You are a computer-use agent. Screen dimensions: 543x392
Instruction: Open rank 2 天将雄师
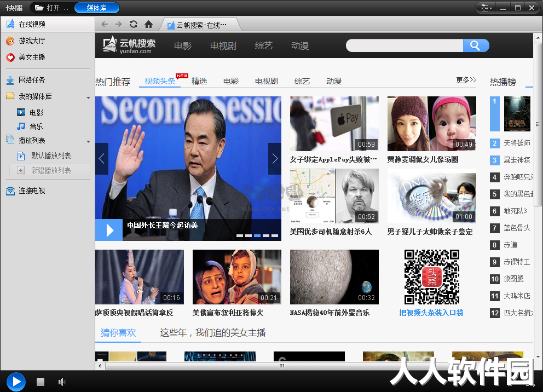[517, 143]
